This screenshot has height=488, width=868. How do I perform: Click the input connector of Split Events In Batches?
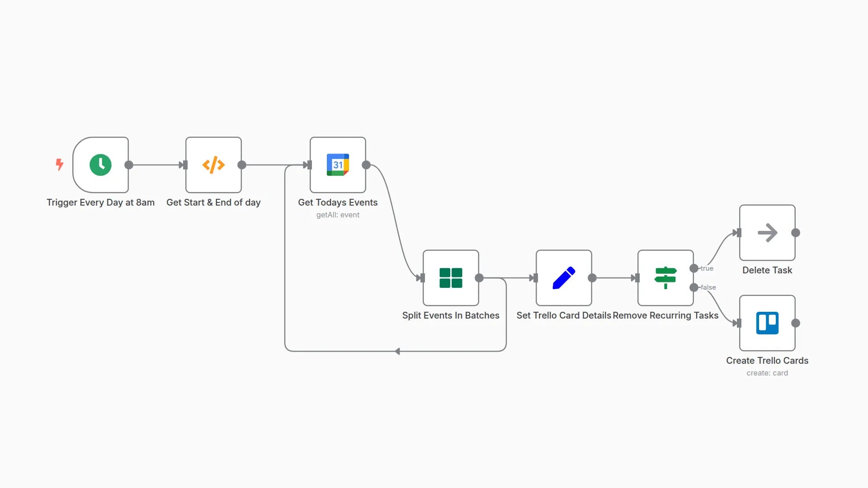[x=423, y=278]
